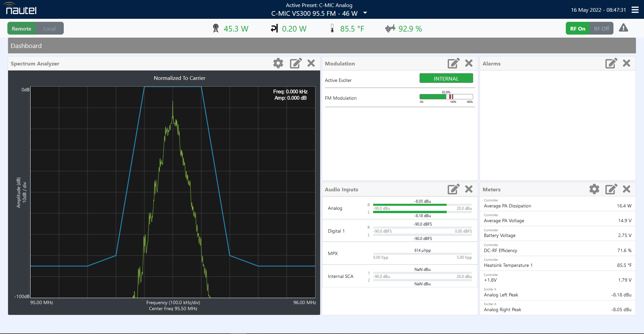Open Spectrum Analyzer settings gear
644x334 pixels.
278,63
